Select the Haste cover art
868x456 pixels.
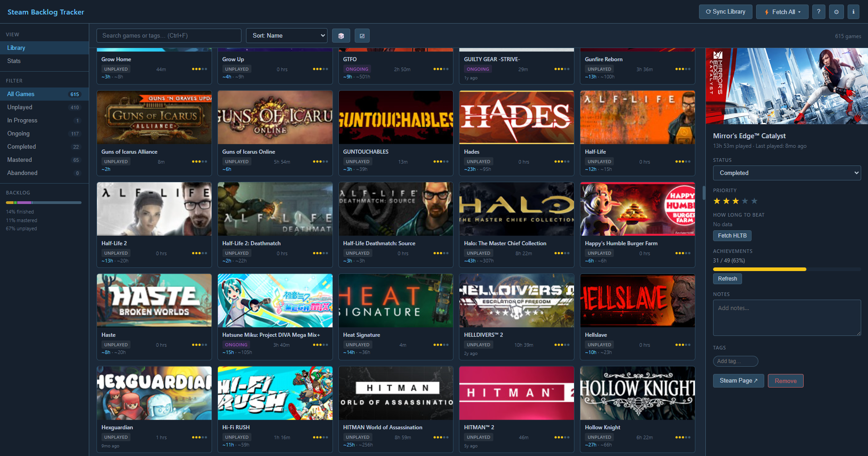pyautogui.click(x=154, y=301)
